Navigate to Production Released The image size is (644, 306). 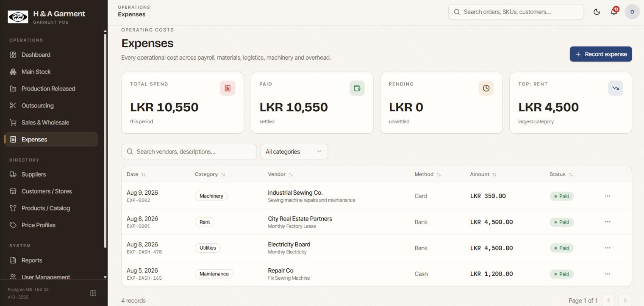[51, 88]
